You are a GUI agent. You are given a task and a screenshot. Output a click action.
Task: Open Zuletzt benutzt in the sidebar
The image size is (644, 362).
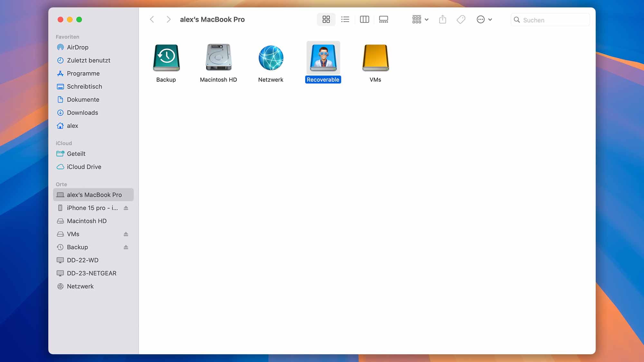click(x=93, y=60)
